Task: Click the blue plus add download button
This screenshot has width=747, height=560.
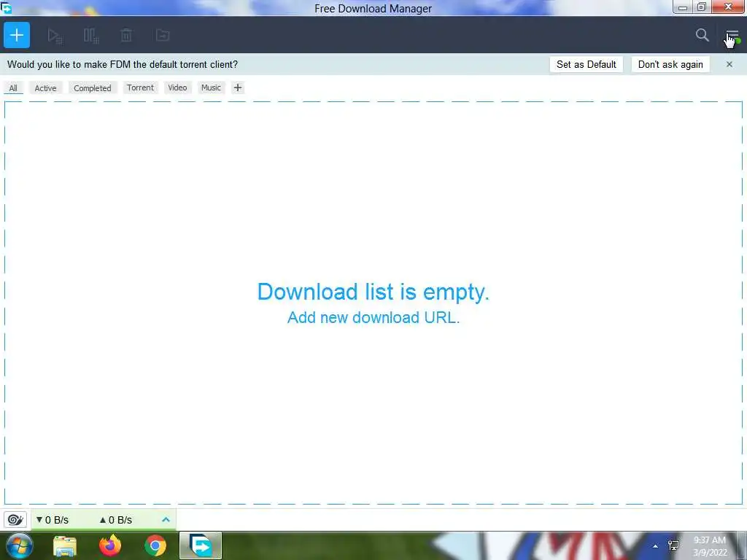Action: [17, 35]
